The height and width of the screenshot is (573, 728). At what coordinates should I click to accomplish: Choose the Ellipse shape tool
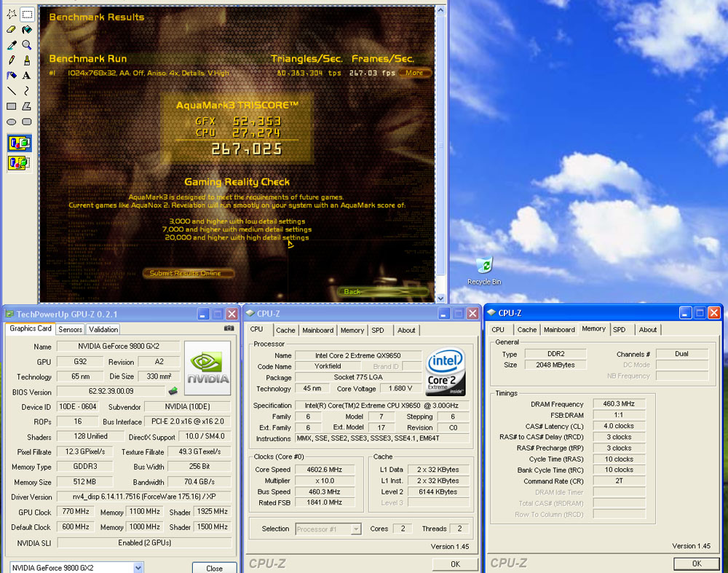12,122
